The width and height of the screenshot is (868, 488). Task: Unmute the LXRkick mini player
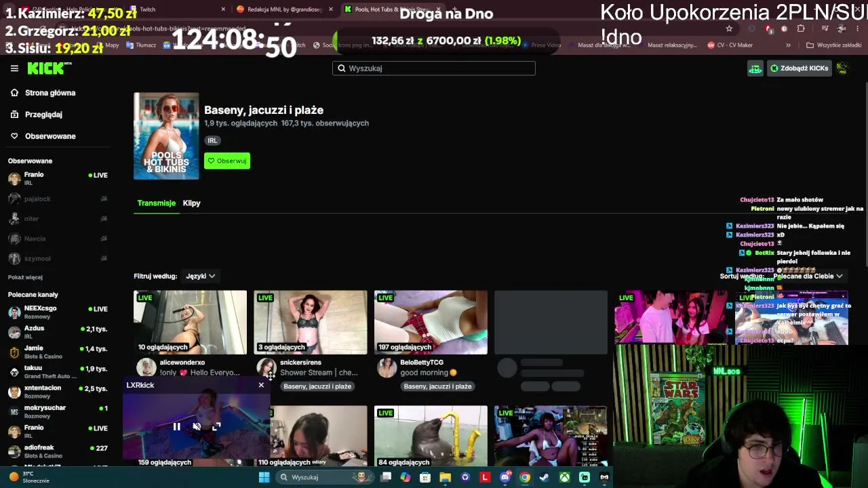coord(196,426)
